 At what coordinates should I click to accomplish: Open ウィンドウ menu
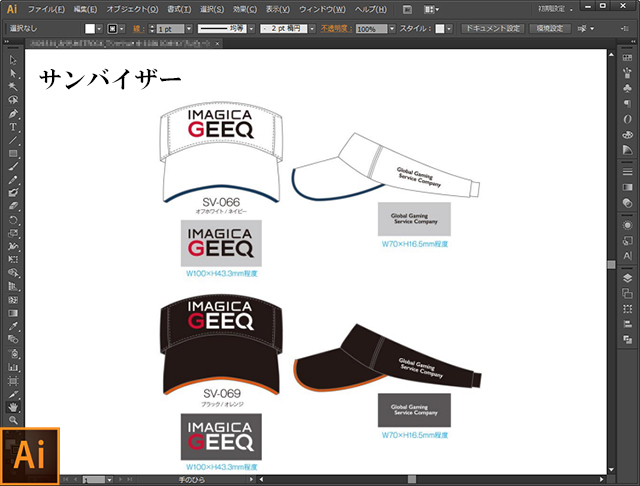322,9
